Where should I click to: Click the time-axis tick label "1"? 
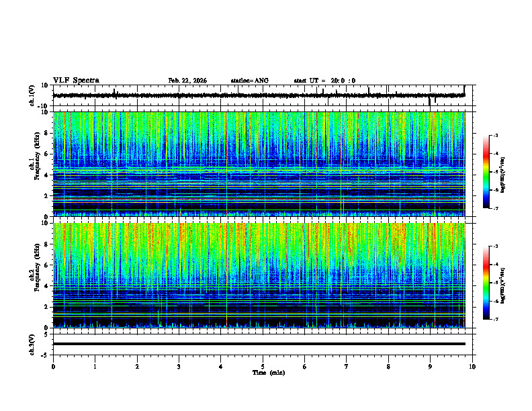(x=95, y=367)
